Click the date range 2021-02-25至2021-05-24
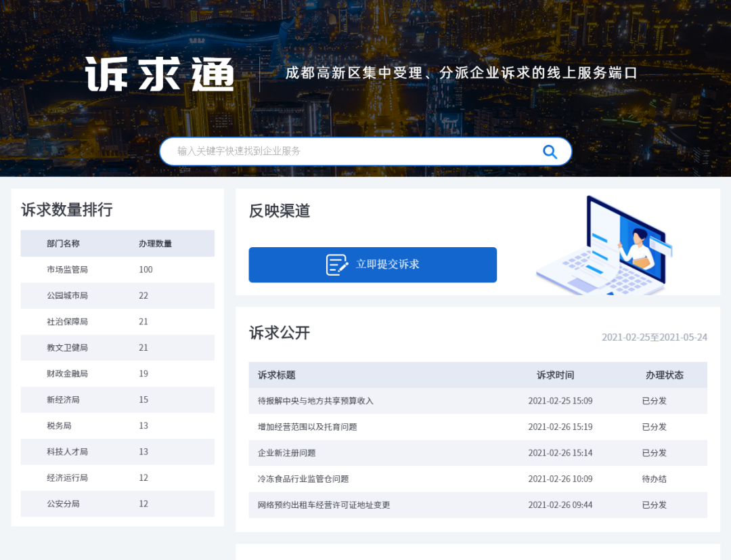This screenshot has height=560, width=731. pyautogui.click(x=654, y=337)
